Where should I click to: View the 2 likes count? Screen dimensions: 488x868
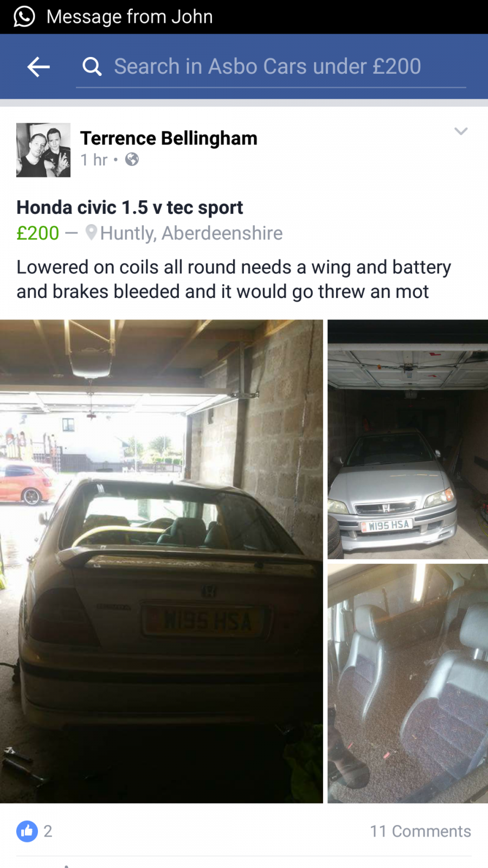tap(48, 831)
